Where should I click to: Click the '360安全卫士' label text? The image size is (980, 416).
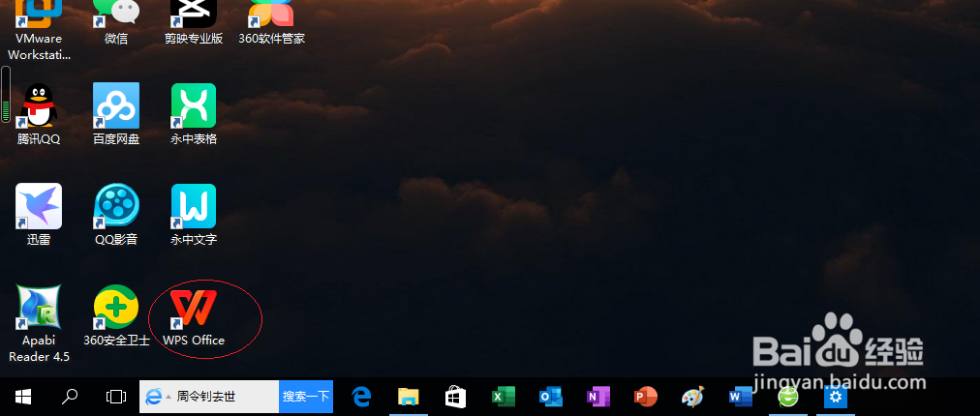click(x=117, y=341)
